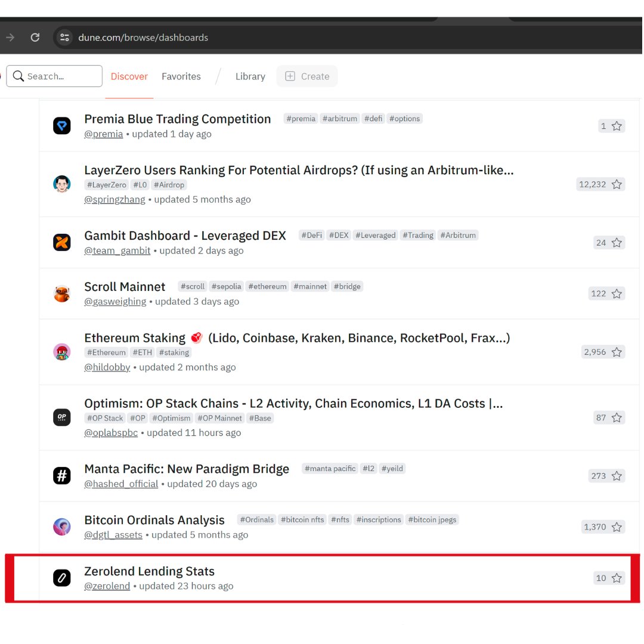Filter by the #defi tag on Premia
The height and width of the screenshot is (644, 644).
click(373, 119)
